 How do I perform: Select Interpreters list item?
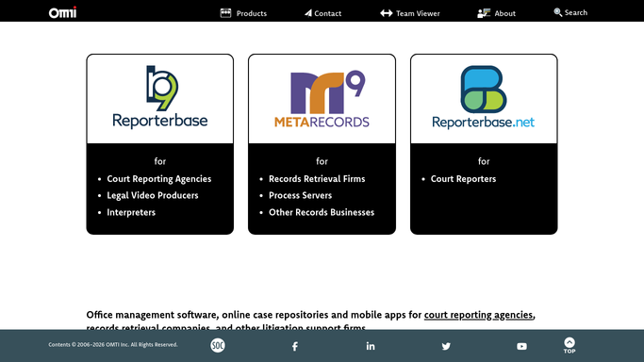point(131,212)
